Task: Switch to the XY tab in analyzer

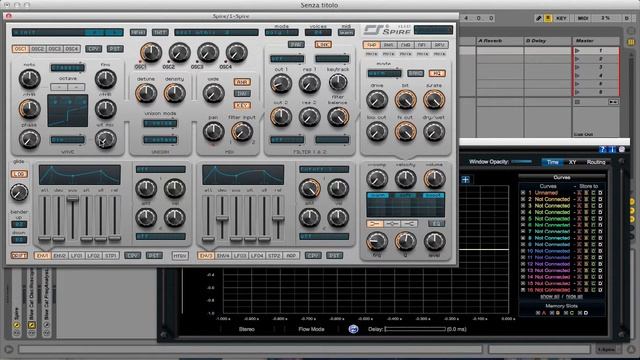Action: (572, 162)
